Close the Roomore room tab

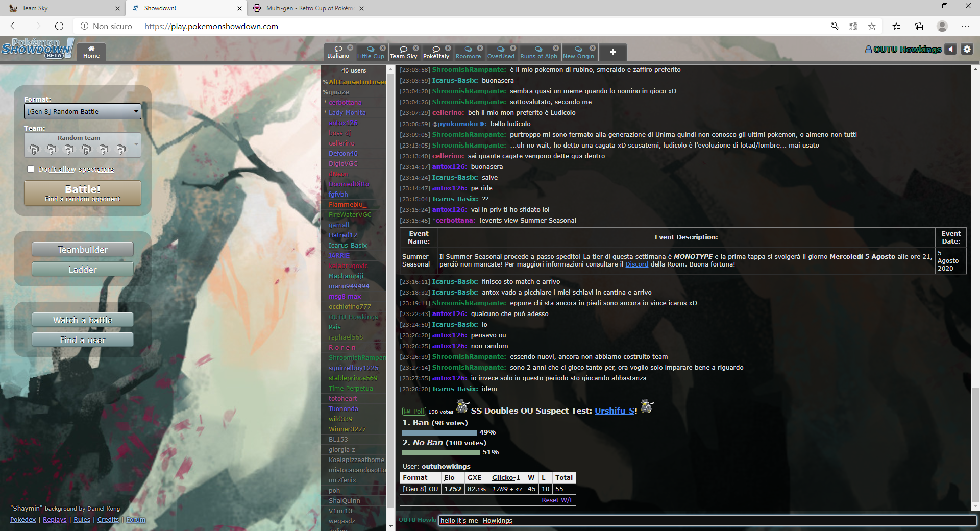coord(480,48)
